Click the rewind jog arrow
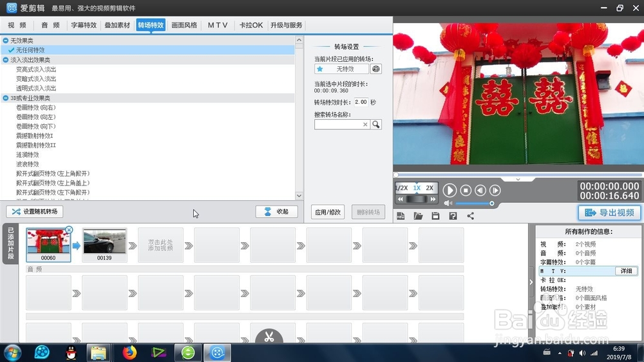 coord(401,199)
